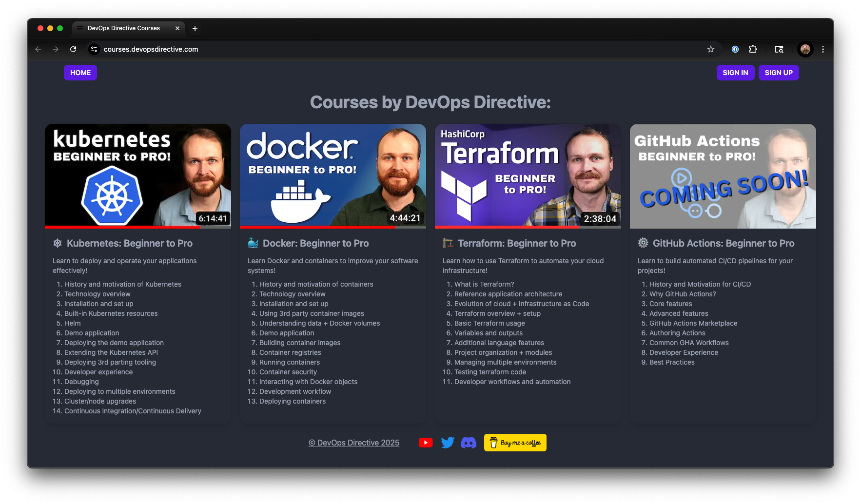Open Docker: Beginner to Pro title
The height and width of the screenshot is (504, 861).
click(x=316, y=243)
